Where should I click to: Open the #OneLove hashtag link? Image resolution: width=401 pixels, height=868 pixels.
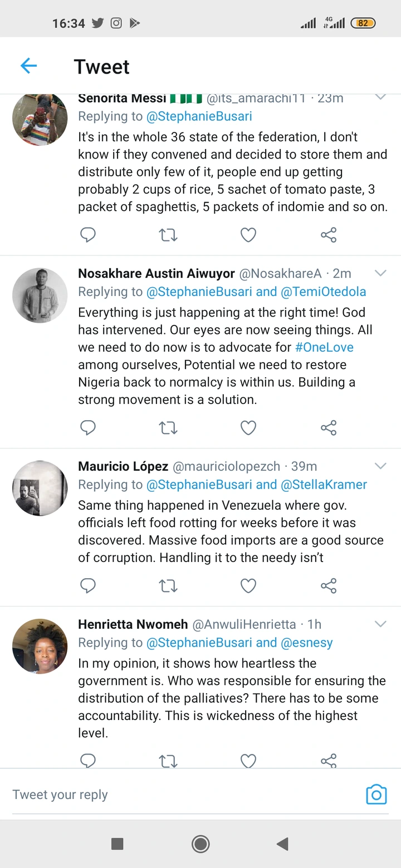pyautogui.click(x=324, y=347)
